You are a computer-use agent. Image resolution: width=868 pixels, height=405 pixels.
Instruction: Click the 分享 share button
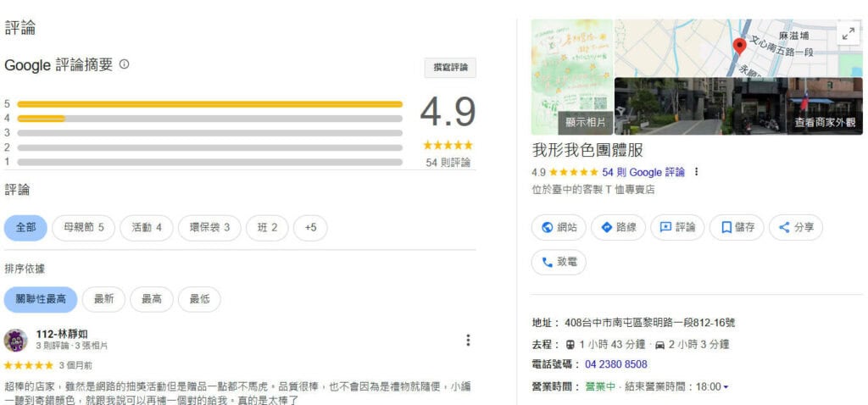click(x=795, y=227)
